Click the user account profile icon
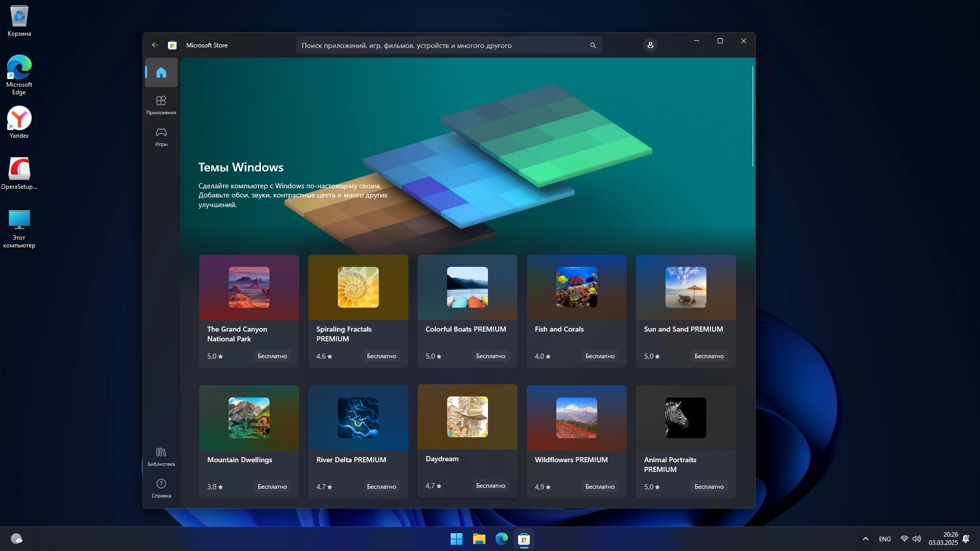 click(x=650, y=45)
